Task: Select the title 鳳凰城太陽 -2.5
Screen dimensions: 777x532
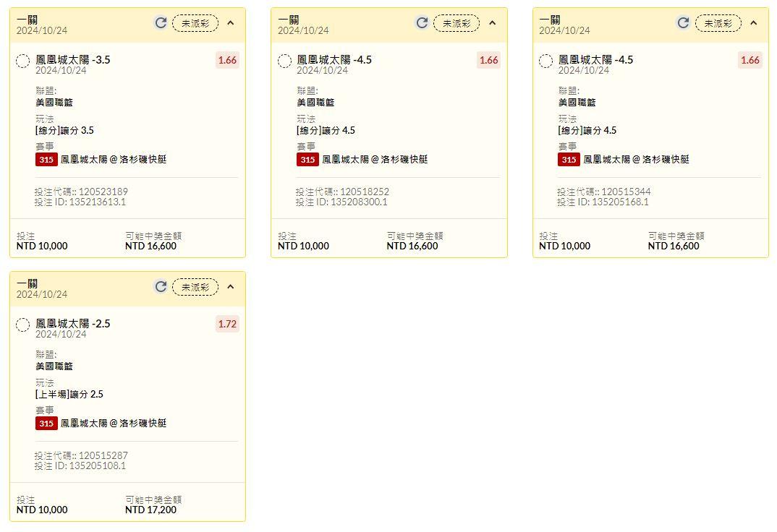Action: point(73,324)
